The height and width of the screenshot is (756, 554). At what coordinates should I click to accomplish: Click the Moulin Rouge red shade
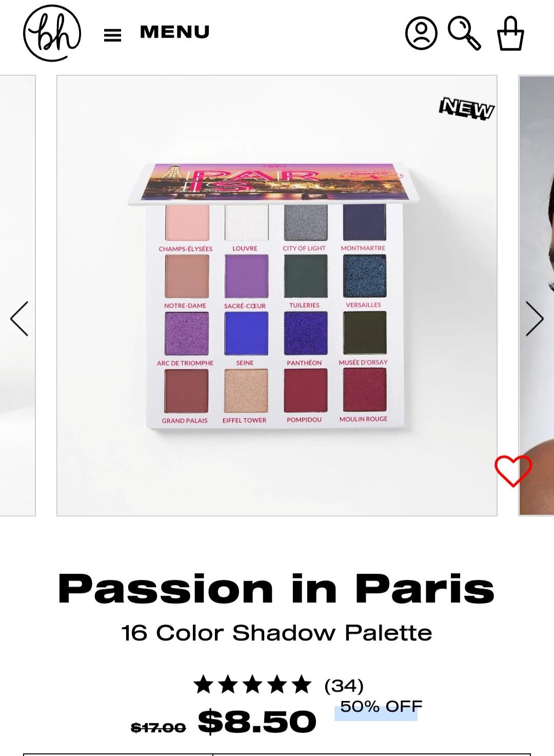coord(364,390)
